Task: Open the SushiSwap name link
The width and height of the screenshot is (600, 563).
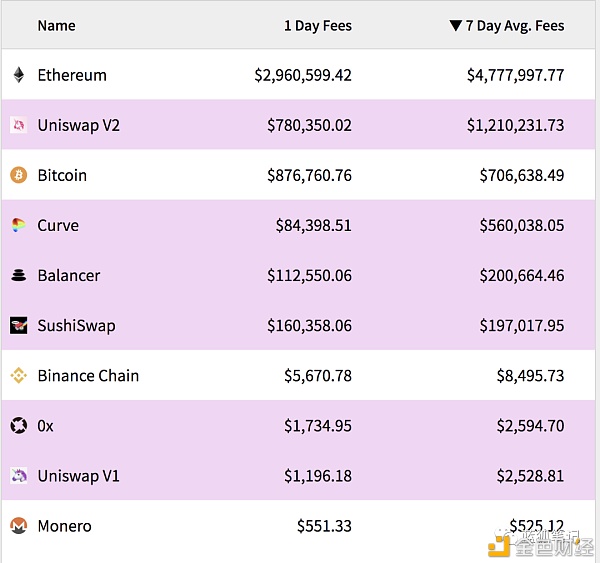Action: (x=76, y=326)
